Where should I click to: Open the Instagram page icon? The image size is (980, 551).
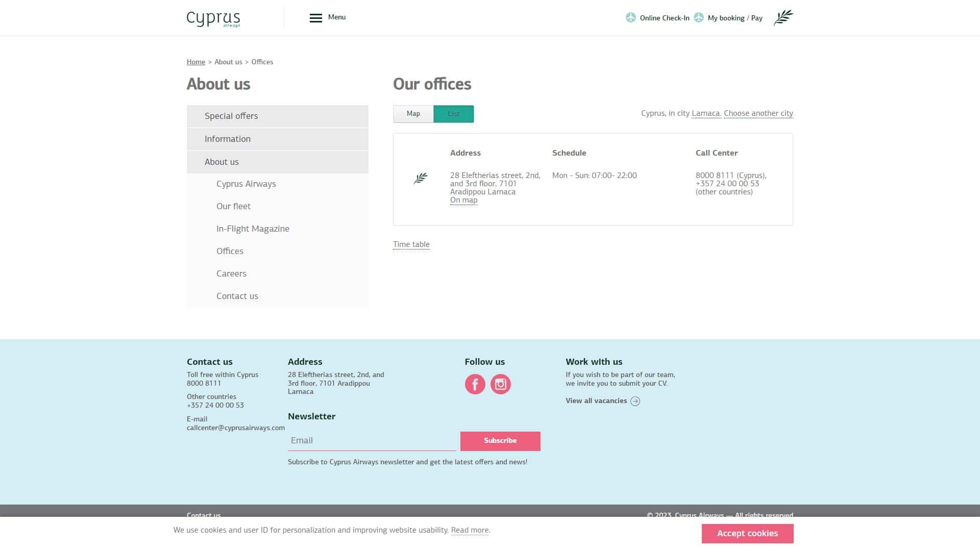(500, 384)
